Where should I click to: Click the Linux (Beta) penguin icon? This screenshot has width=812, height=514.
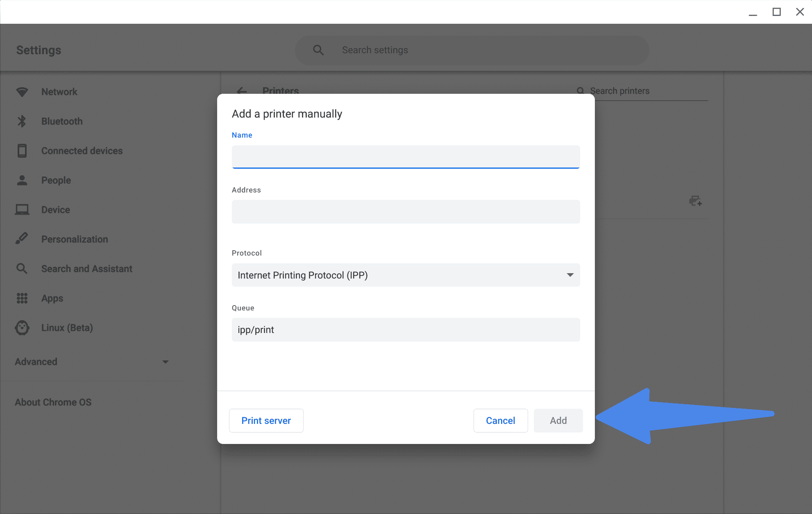pos(22,328)
